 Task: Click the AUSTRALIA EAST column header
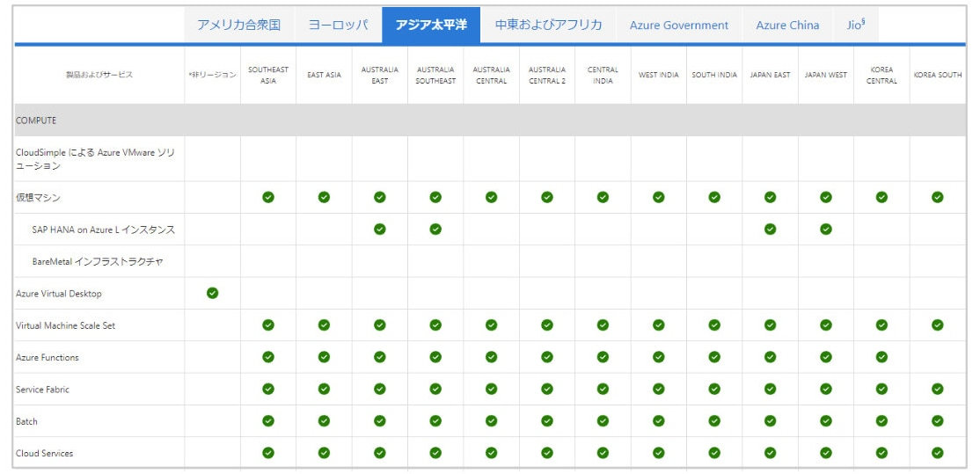click(x=379, y=75)
